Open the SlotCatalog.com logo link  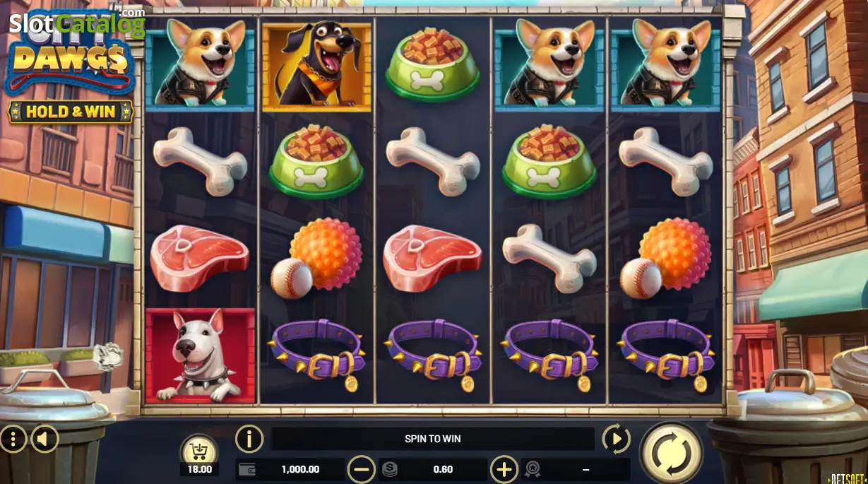pyautogui.click(x=76, y=23)
